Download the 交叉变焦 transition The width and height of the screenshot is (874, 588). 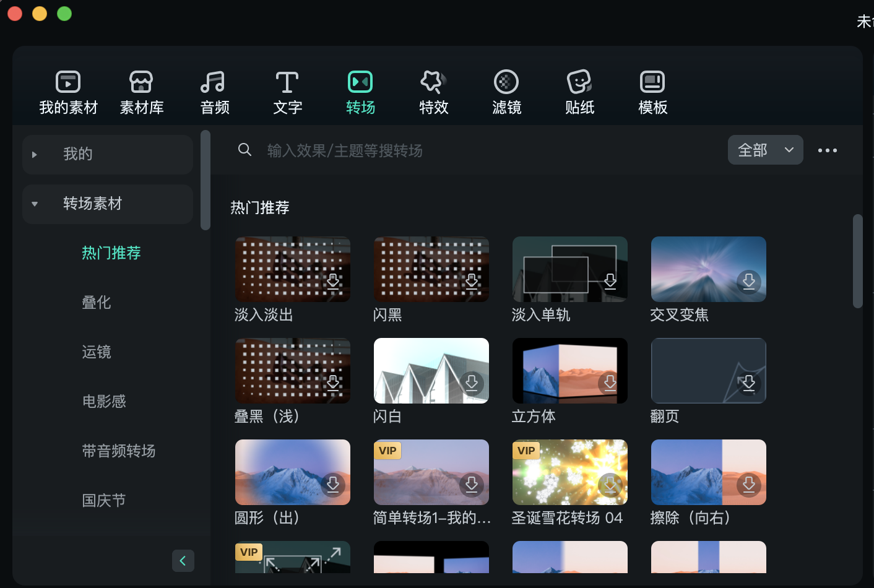(x=749, y=282)
